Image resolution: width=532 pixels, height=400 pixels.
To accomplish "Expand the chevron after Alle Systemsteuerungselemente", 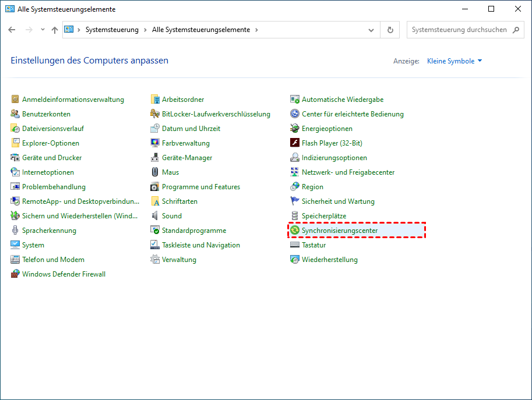I will (x=256, y=30).
